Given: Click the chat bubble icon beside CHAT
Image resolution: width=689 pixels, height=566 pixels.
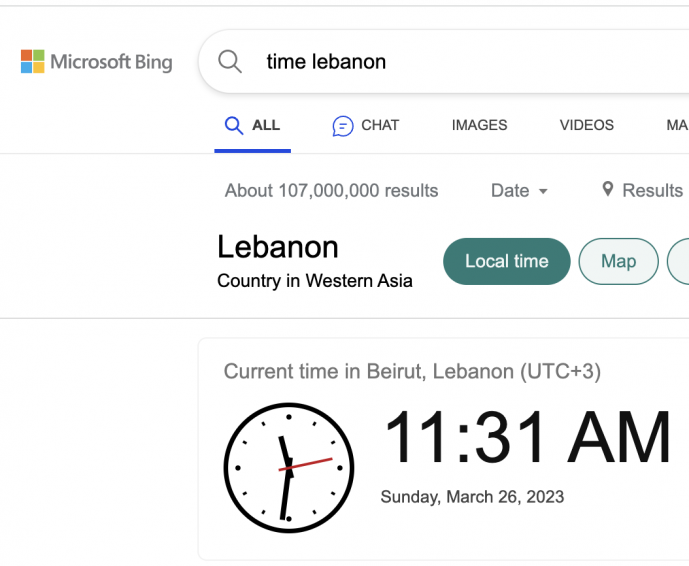Looking at the screenshot, I should point(343,126).
